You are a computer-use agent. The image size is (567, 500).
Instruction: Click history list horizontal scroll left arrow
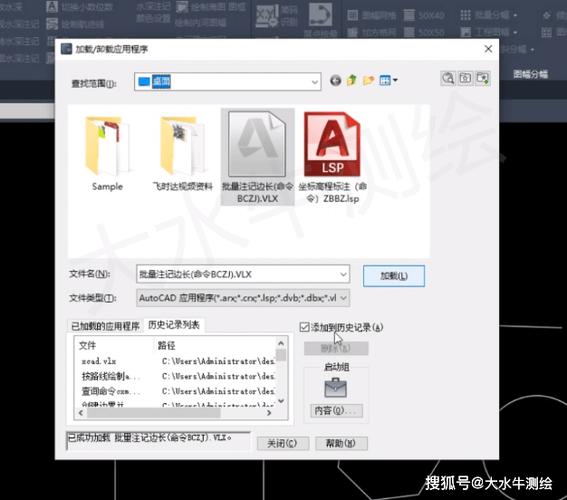(81, 413)
